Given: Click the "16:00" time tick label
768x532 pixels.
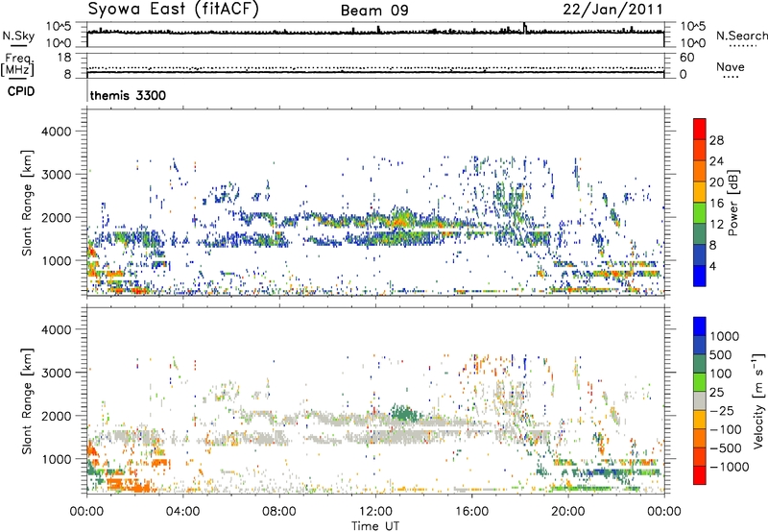Looking at the screenshot, I should pyautogui.click(x=471, y=512).
